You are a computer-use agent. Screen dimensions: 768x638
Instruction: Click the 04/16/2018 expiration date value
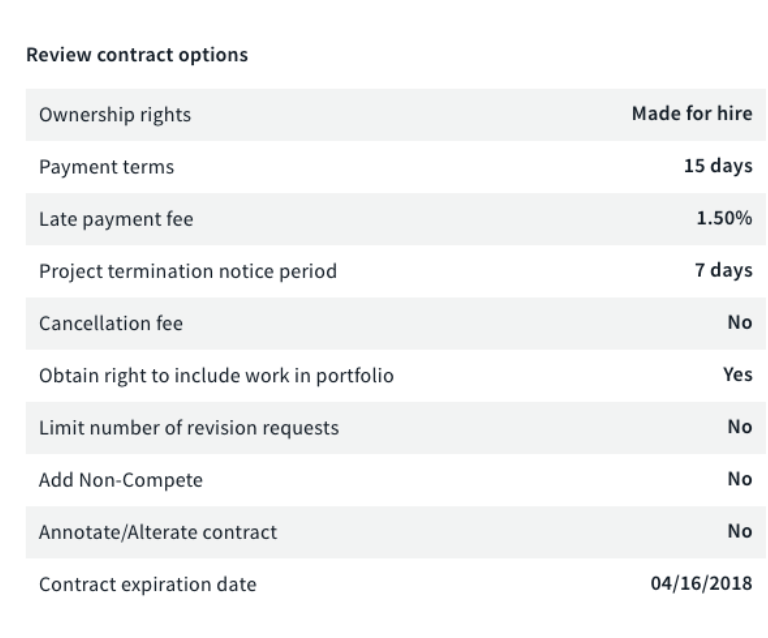point(702,583)
